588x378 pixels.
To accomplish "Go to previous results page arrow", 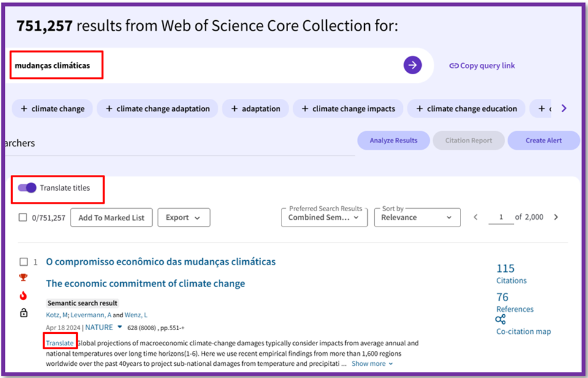I will tap(475, 217).
